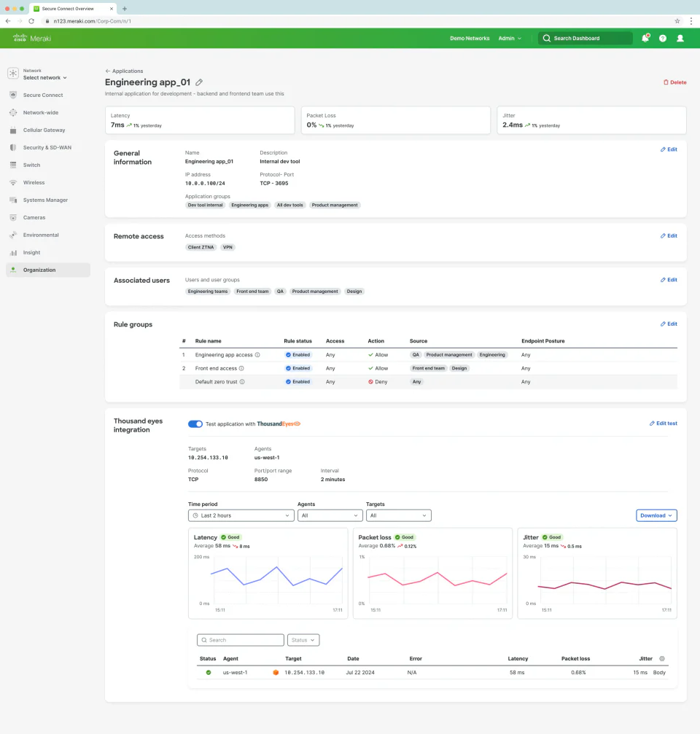
Task: Click the browser address bar URL
Action: [93, 21]
